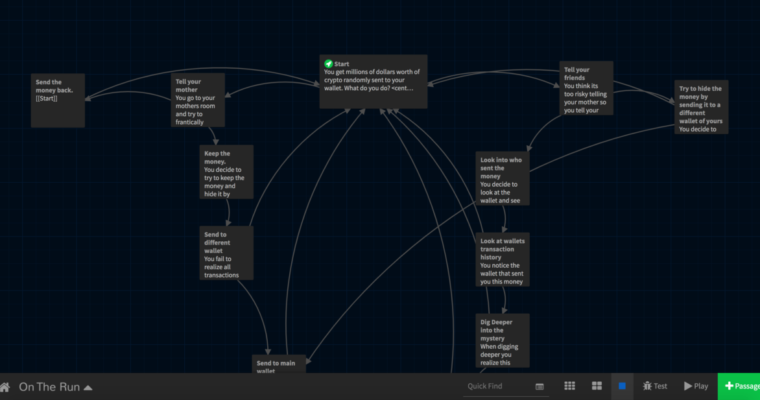The image size is (760, 400).
Task: Click the green rocket start icon
Action: (329, 63)
